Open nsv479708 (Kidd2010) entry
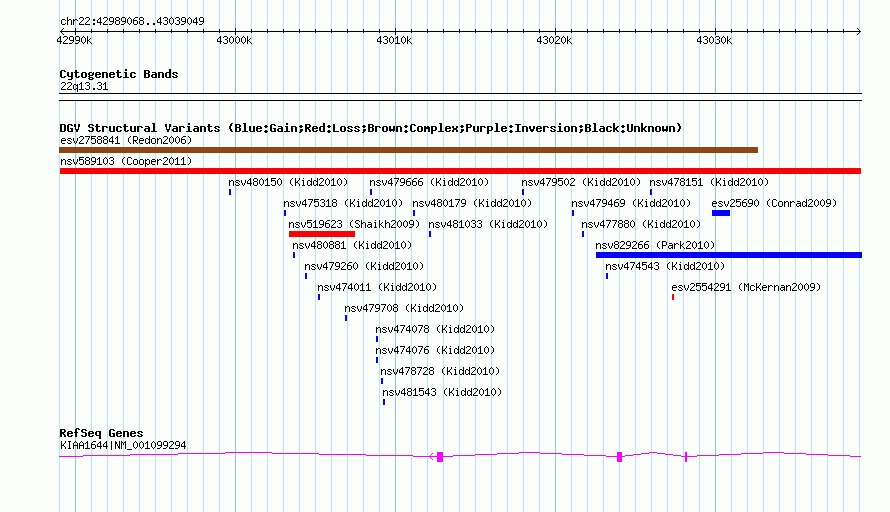This screenshot has height=512, width=890. tap(404, 308)
